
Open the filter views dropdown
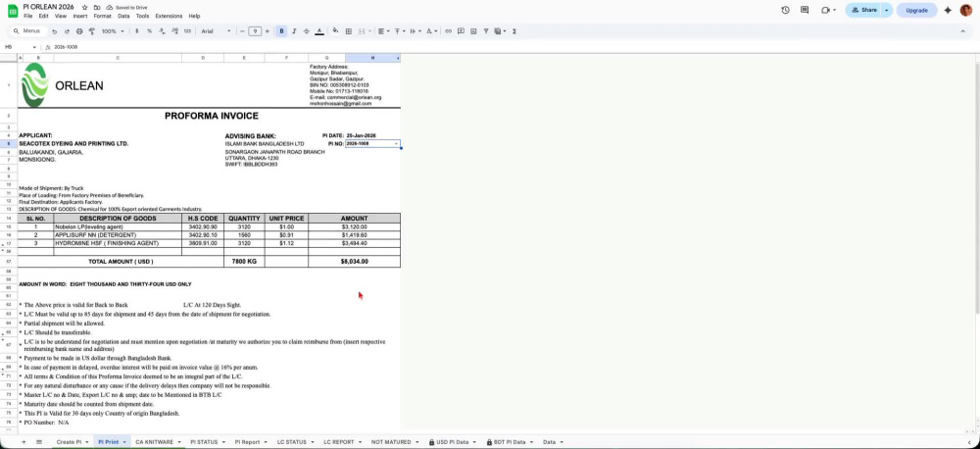pos(500,31)
